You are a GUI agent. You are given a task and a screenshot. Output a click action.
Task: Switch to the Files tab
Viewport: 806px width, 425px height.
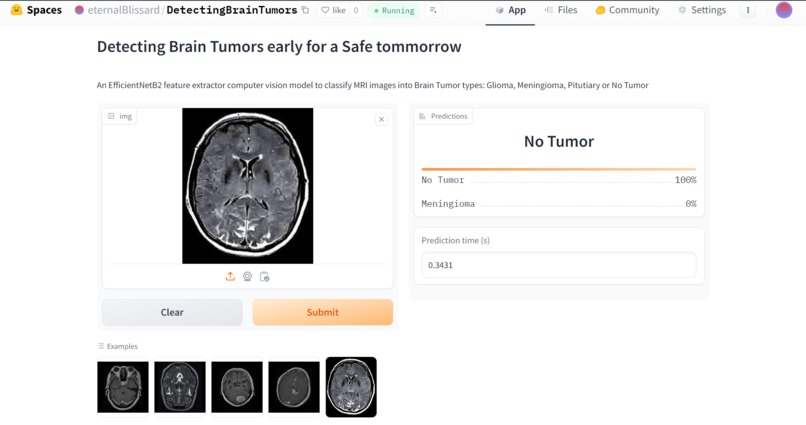(x=560, y=10)
